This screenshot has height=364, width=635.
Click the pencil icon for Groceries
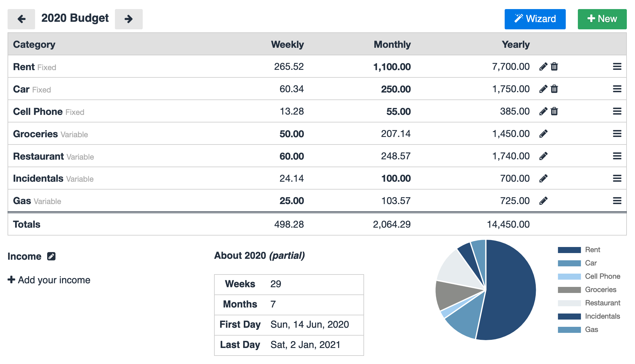click(x=543, y=134)
